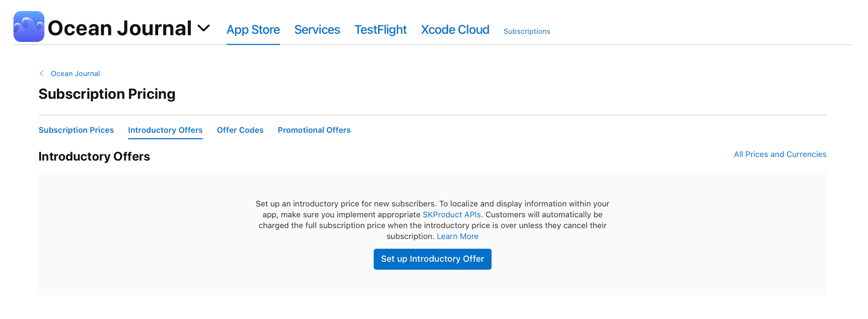This screenshot has height=319, width=868.
Task: Navigate back using the Ocean Journal breadcrumb link
Action: 75,73
